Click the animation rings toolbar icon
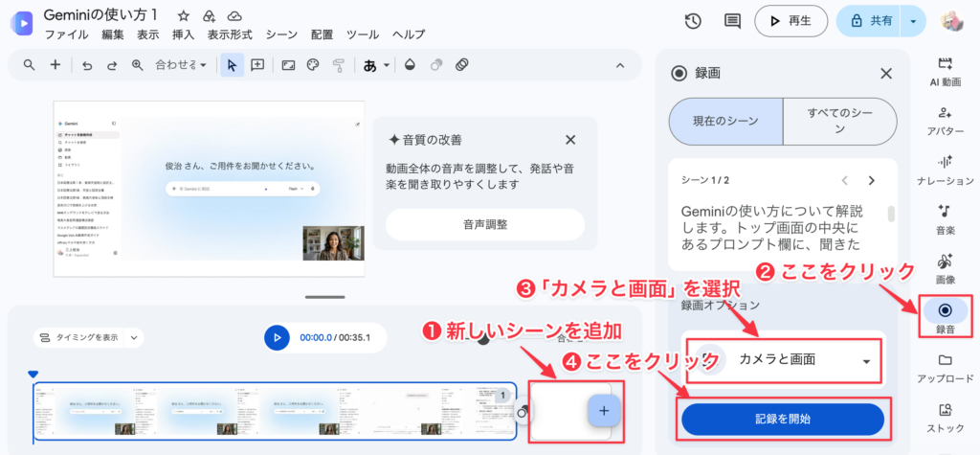The image size is (980, 455). tap(462, 65)
